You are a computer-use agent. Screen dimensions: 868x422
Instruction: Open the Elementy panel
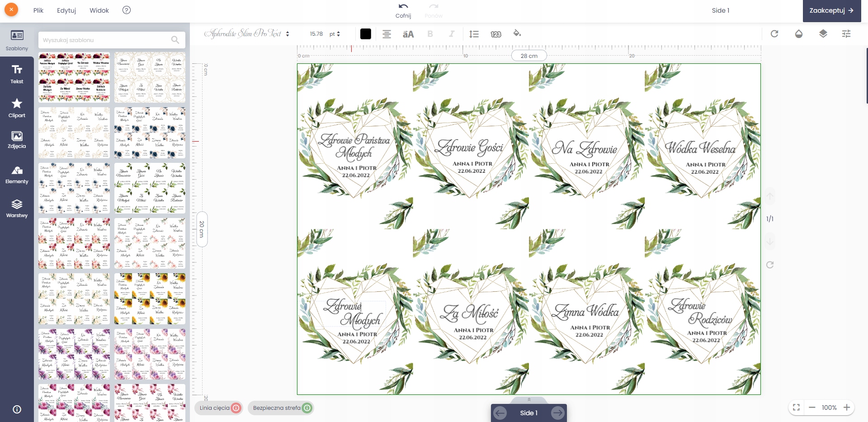[x=17, y=175]
